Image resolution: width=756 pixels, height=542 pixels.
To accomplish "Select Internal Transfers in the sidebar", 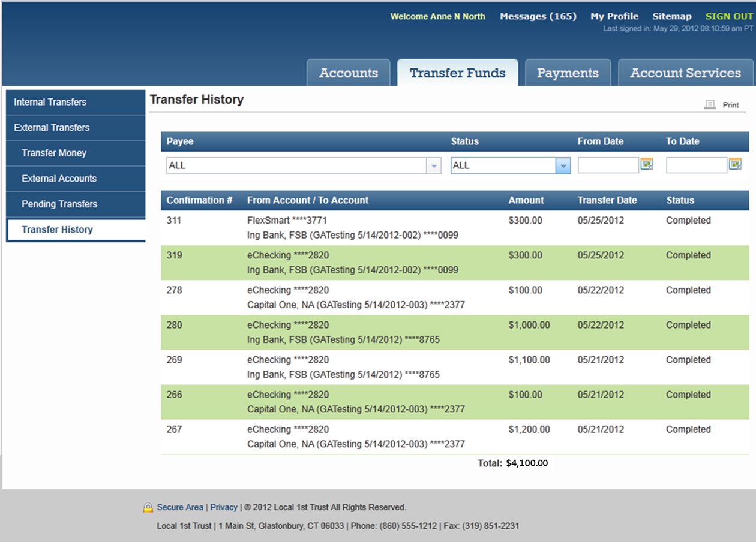I will (50, 102).
